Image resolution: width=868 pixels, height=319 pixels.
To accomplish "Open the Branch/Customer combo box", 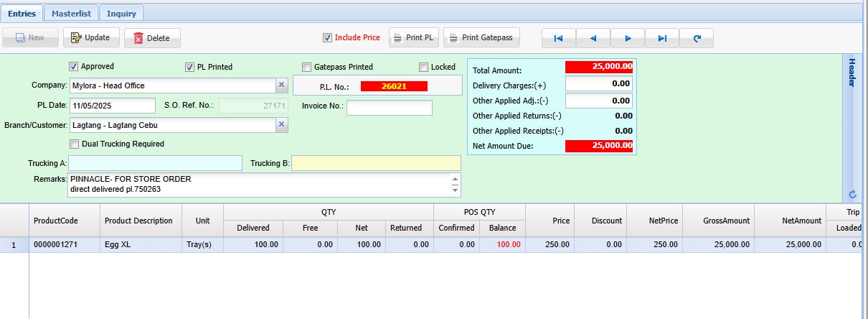I will [172, 125].
